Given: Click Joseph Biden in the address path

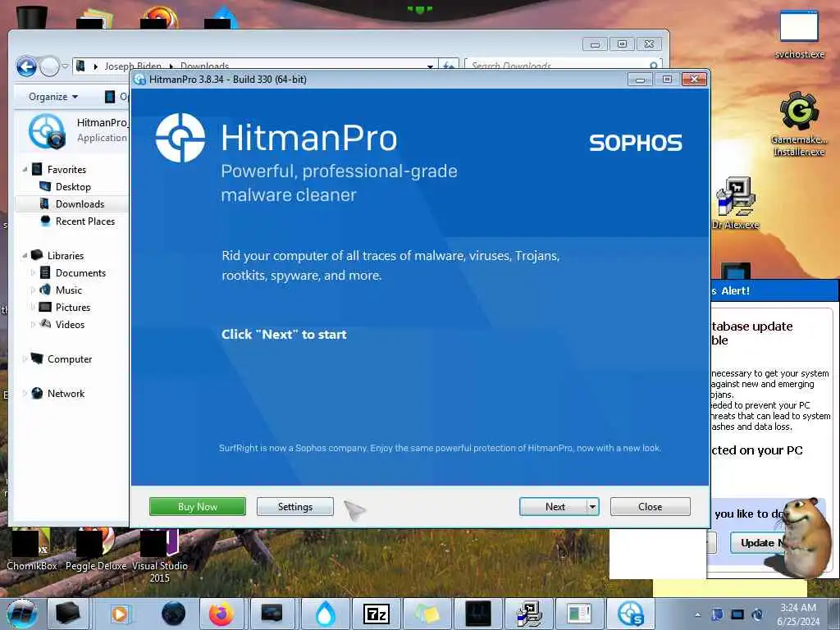Looking at the screenshot, I should click(133, 66).
